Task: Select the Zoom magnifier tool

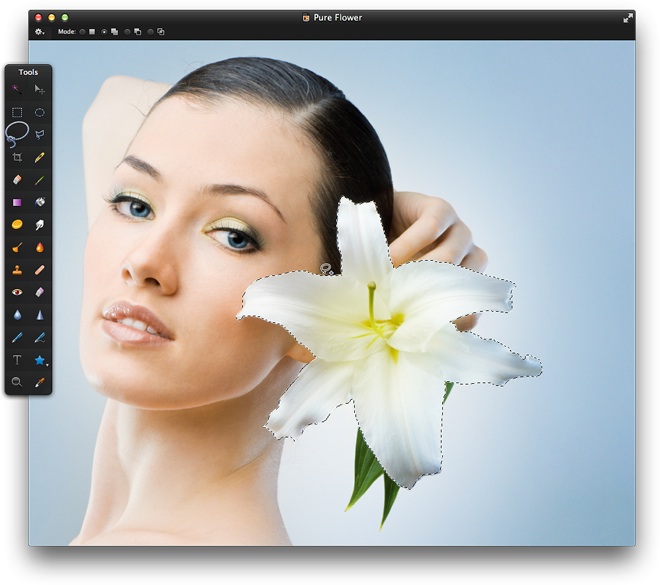Action: click(17, 382)
